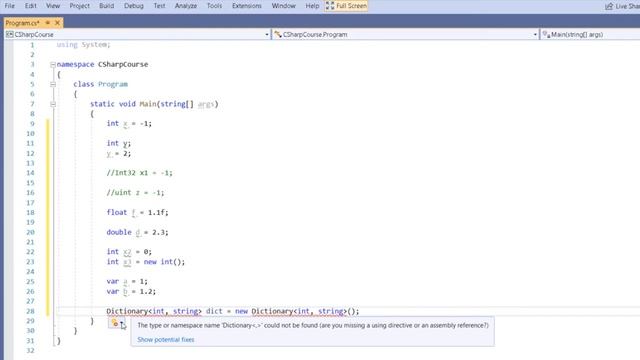The image size is (640, 360).
Task: Open the Help menu
Action: (x=312, y=6)
